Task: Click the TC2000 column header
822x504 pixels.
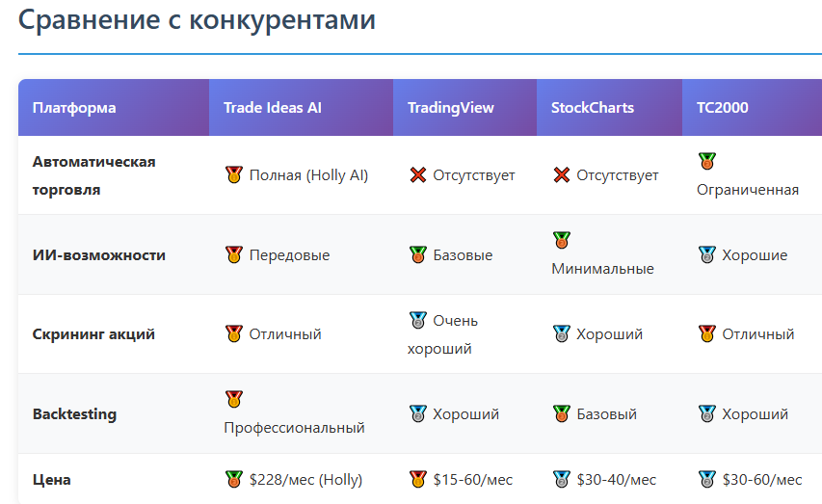Action: (x=722, y=108)
